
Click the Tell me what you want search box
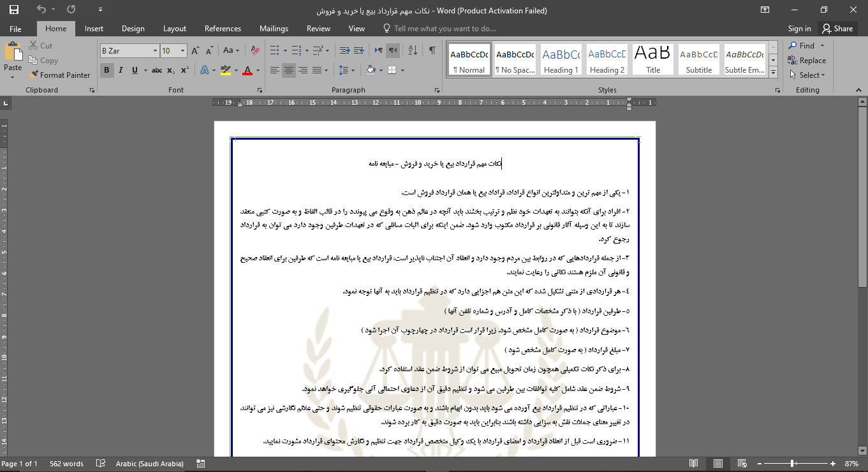pos(445,29)
